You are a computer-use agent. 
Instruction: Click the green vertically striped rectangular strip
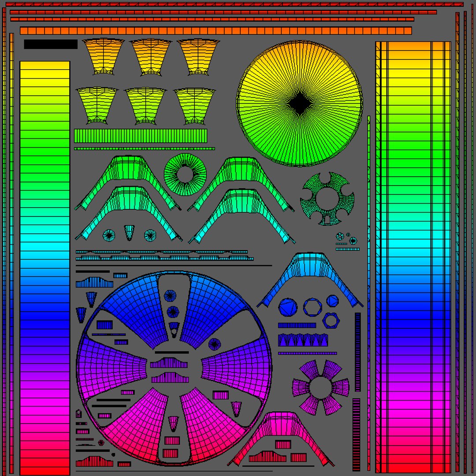pos(141,136)
